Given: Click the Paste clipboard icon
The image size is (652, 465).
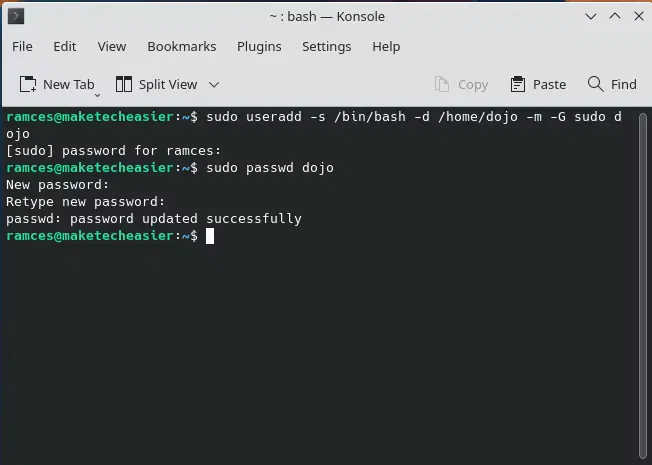Looking at the screenshot, I should 518,84.
